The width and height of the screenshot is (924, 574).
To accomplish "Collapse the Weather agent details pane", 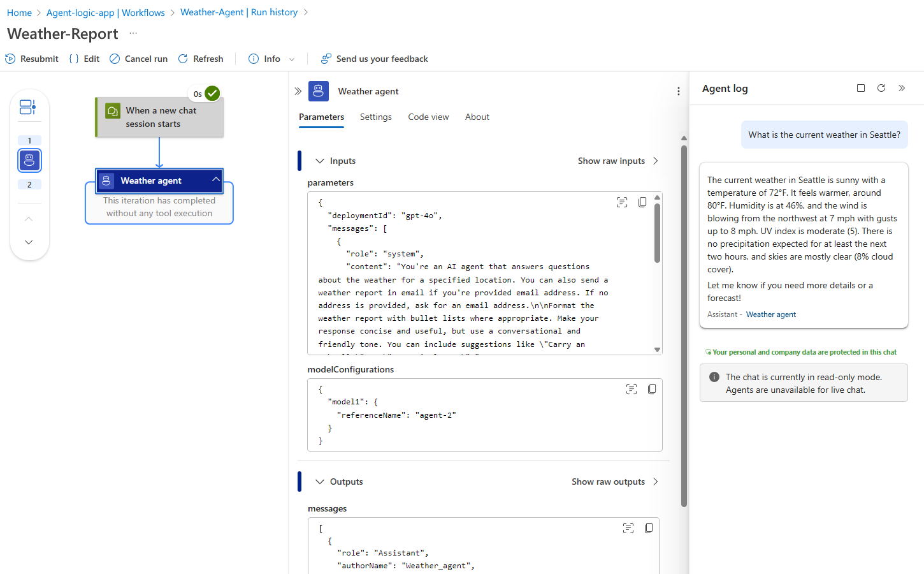I will 298,91.
